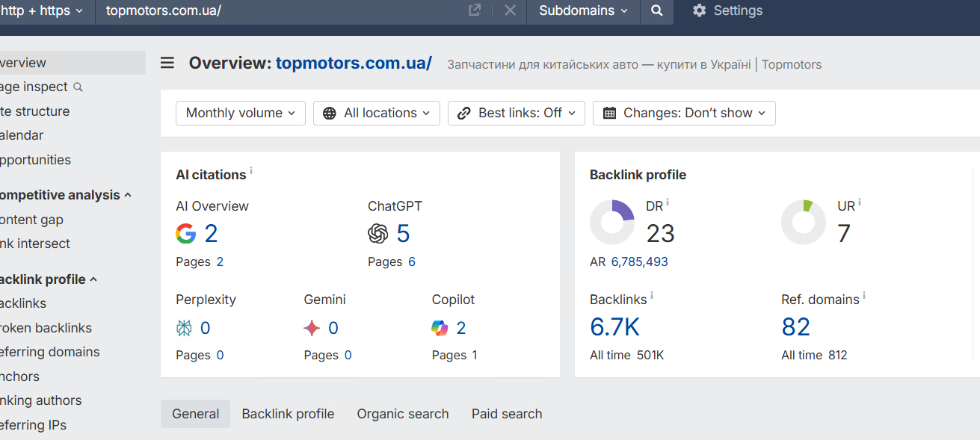Switch to the Backlink profile tab

pos(288,414)
